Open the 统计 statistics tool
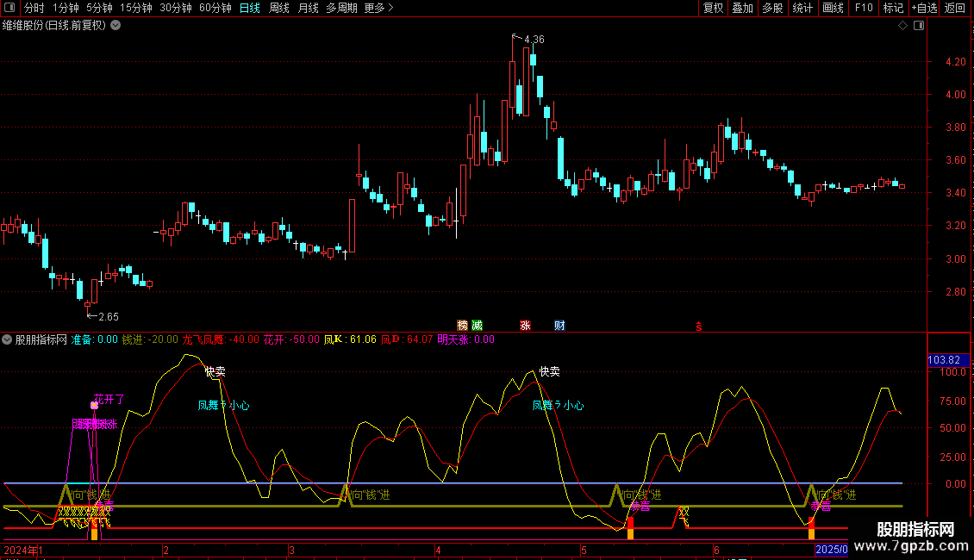The width and height of the screenshot is (974, 560). point(802,8)
